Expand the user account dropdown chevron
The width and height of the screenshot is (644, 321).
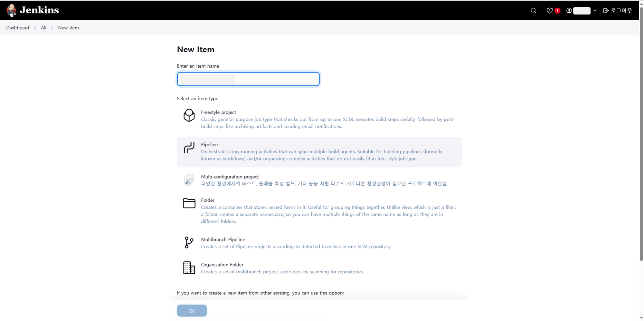[595, 11]
